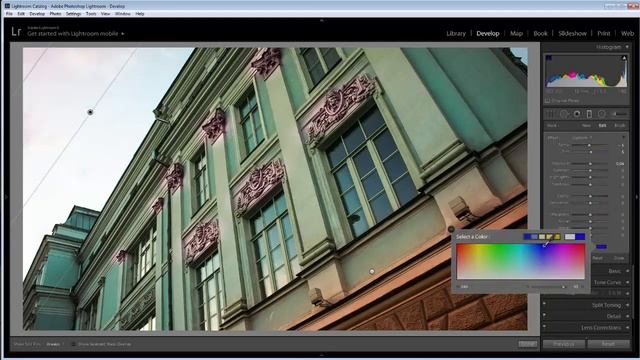Click Close under the filter sliders
The width and height of the screenshot is (640, 360).
[x=619, y=258]
